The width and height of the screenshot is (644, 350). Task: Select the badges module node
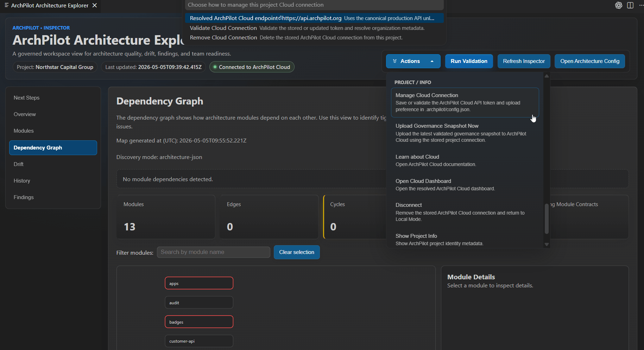(199, 322)
